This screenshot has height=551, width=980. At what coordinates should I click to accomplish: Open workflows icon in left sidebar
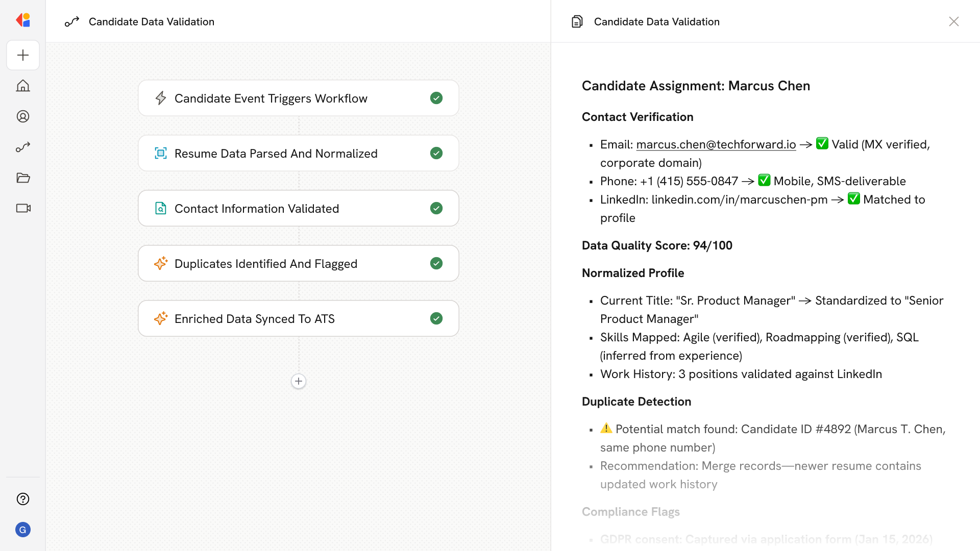tap(23, 147)
